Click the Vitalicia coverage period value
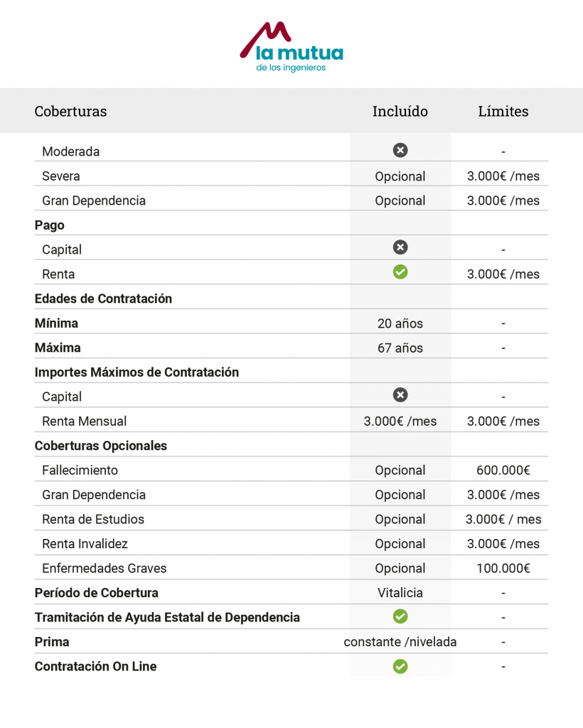Viewport: 583px width, 728px height. coord(400,593)
